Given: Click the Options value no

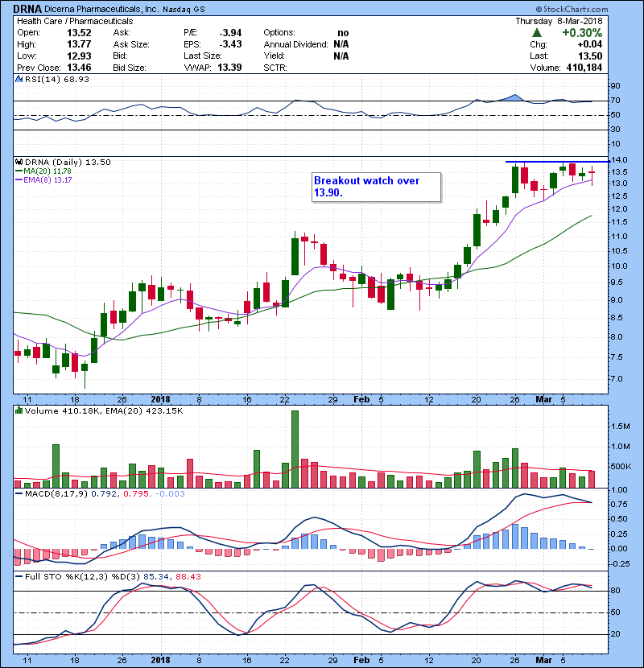Looking at the screenshot, I should tap(343, 33).
